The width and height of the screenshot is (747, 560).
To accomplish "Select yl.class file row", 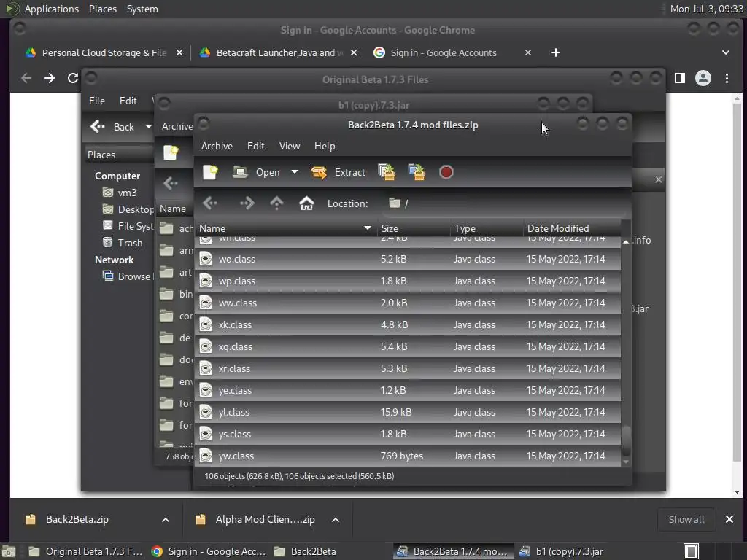I will pyautogui.click(x=408, y=413).
